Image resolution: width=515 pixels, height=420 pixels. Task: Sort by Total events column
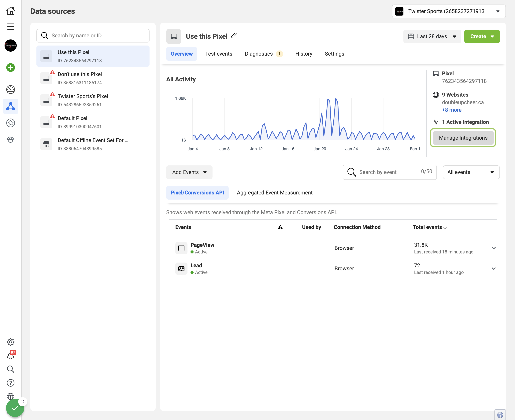tap(430, 227)
